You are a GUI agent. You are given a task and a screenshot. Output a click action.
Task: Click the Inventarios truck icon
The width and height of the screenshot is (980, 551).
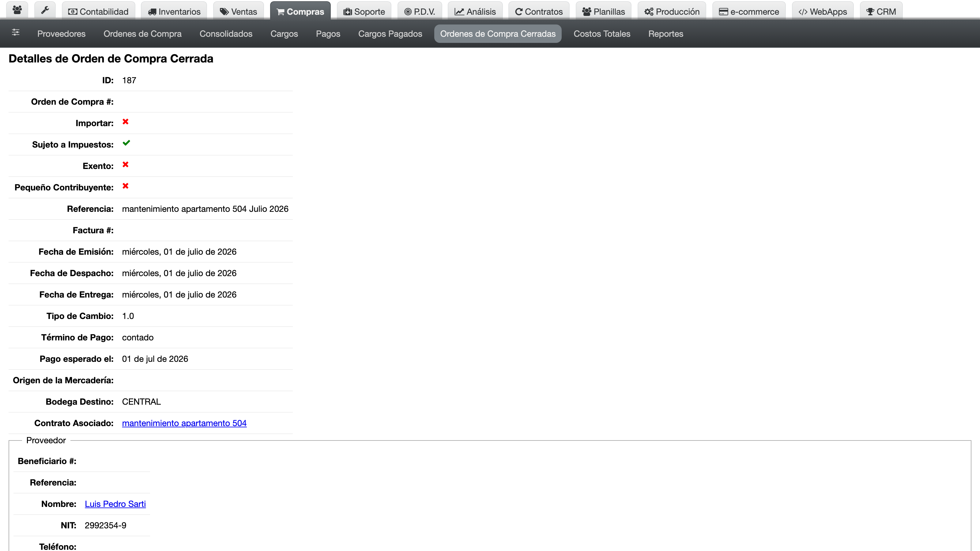coord(152,12)
